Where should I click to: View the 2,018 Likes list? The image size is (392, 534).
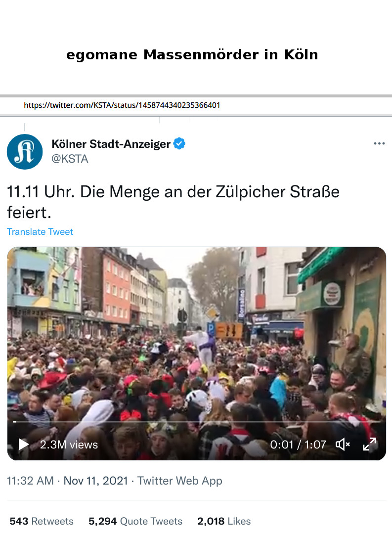[x=224, y=521]
